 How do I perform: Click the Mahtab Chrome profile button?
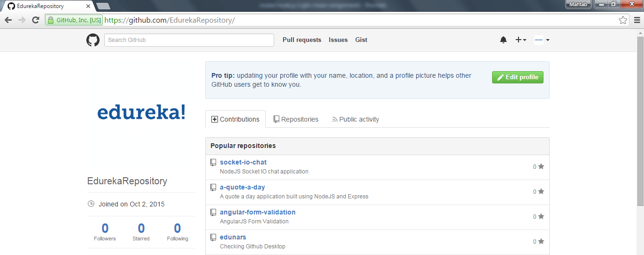point(579,4)
